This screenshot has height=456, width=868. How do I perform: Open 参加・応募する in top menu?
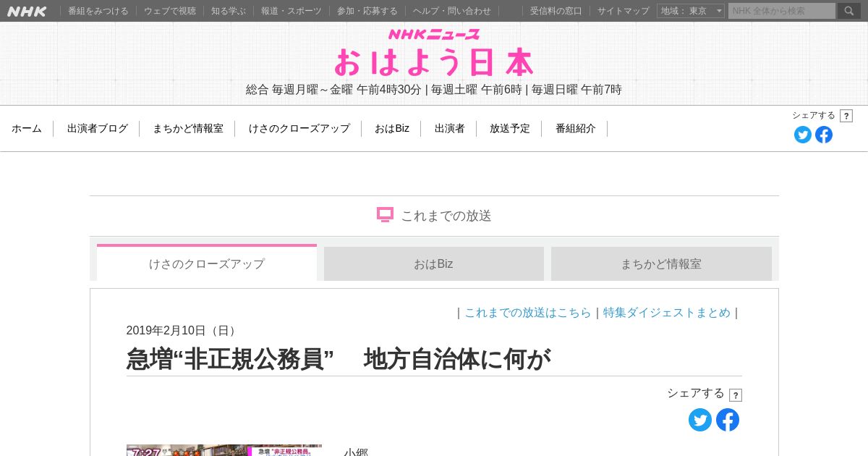pos(367,11)
